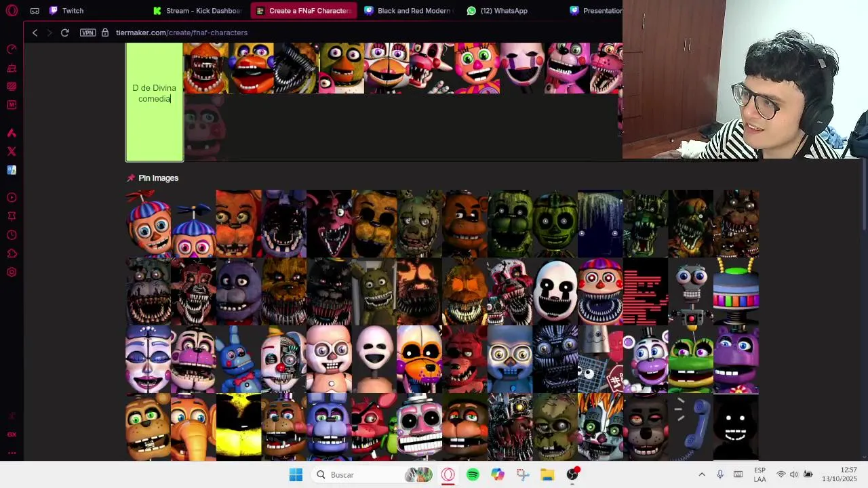Open the GX Control speedometer panel
Image resolution: width=868 pixels, height=488 pixels.
point(12,49)
